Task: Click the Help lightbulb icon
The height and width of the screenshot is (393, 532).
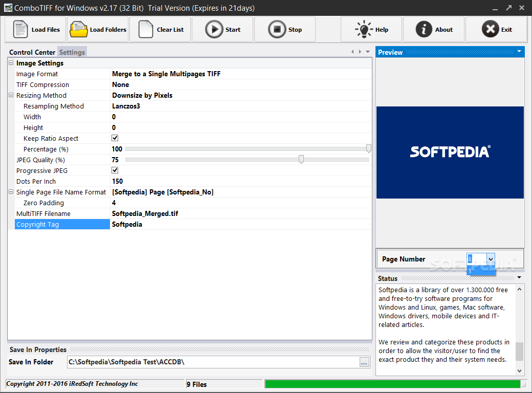Action: [x=364, y=29]
